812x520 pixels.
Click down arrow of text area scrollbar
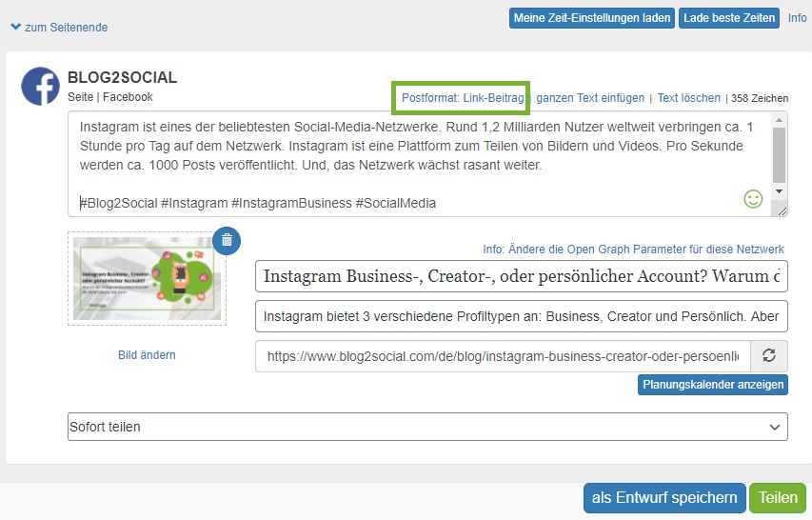point(779,191)
